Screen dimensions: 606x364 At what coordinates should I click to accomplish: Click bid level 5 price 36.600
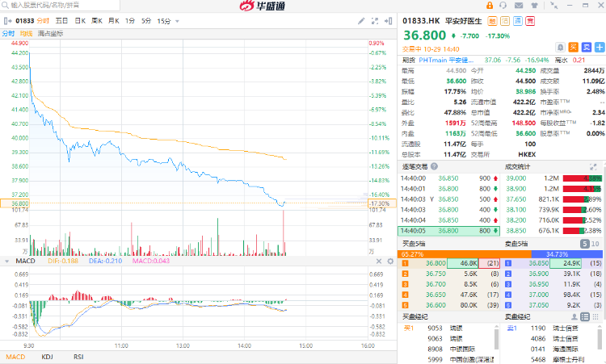tap(436, 305)
